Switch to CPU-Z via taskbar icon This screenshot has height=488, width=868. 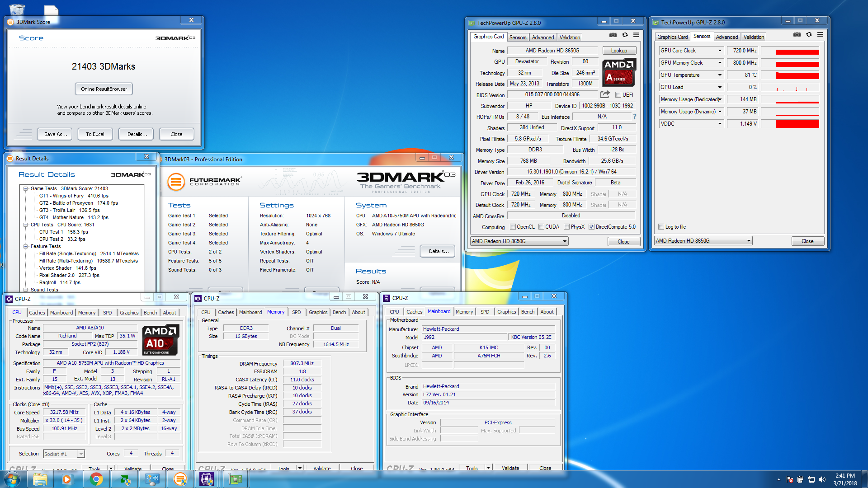[207, 479]
